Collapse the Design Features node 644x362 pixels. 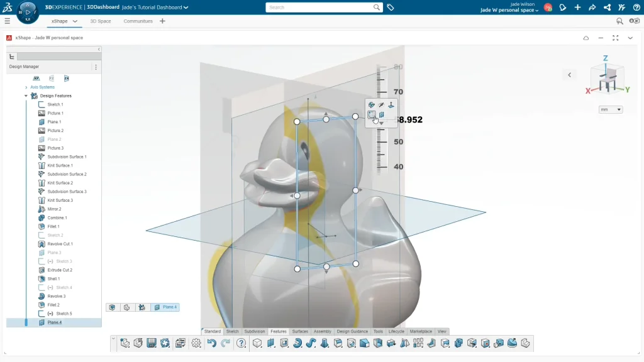(26, 96)
